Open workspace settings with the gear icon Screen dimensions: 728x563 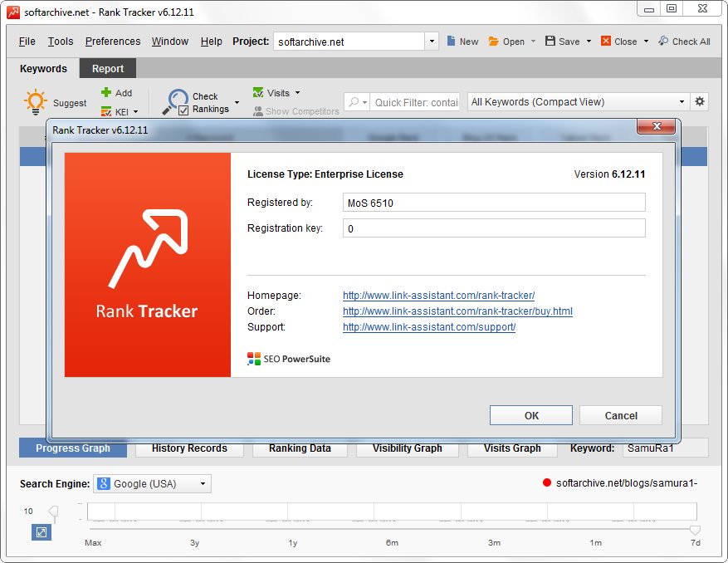pyautogui.click(x=700, y=101)
